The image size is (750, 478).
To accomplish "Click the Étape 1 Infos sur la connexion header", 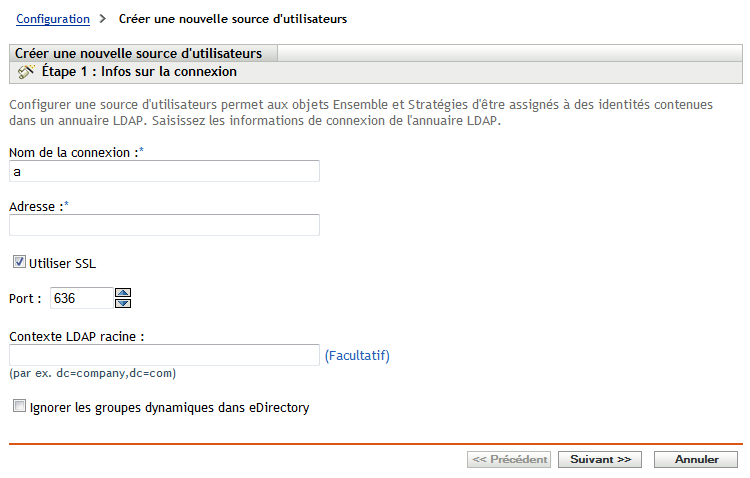I will pos(138,72).
